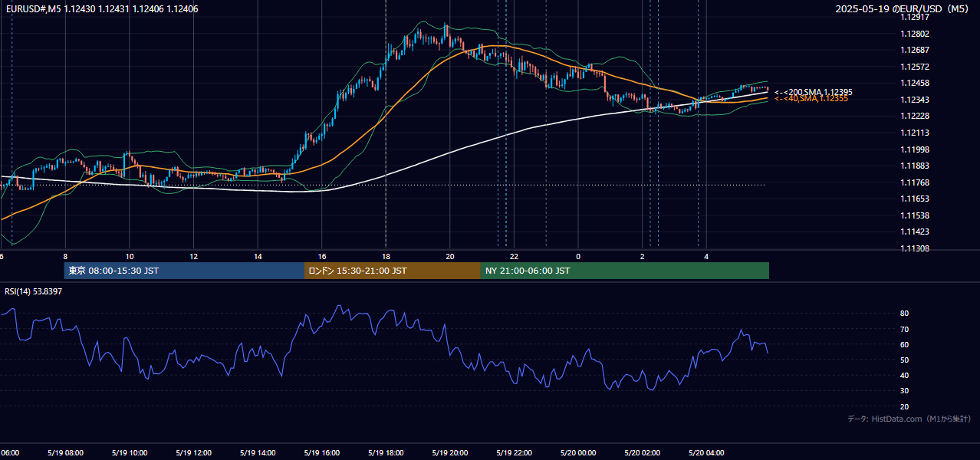Click the 5/19 20:00 time label
Viewport: 980px width, 460px height.
click(449, 453)
